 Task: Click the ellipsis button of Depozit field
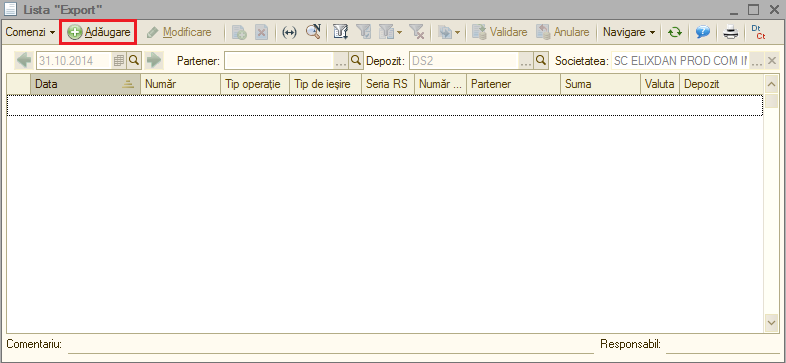[x=526, y=61]
